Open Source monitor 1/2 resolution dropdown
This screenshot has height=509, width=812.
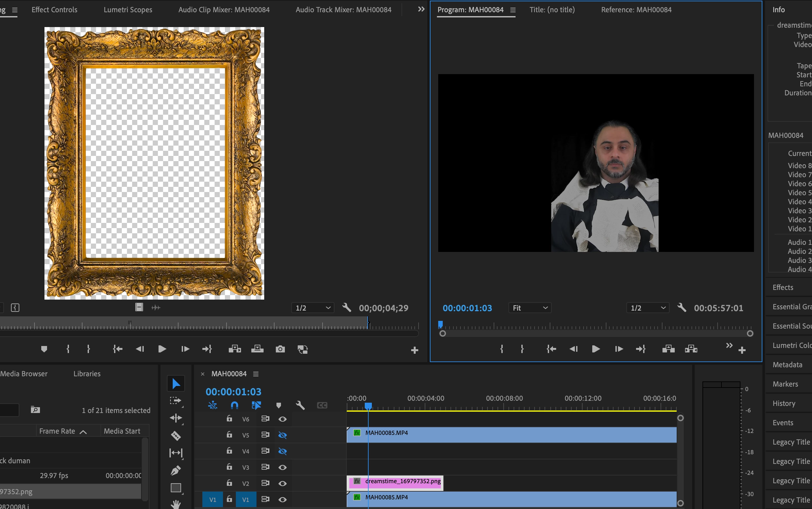313,308
